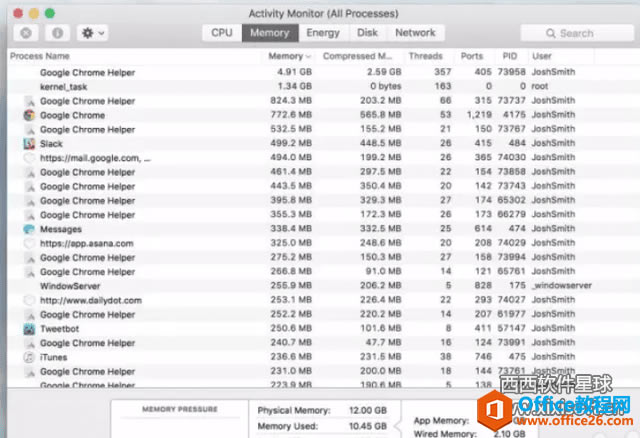Click the Google Chrome app icon
Image resolution: width=640 pixels, height=438 pixels.
(x=29, y=115)
